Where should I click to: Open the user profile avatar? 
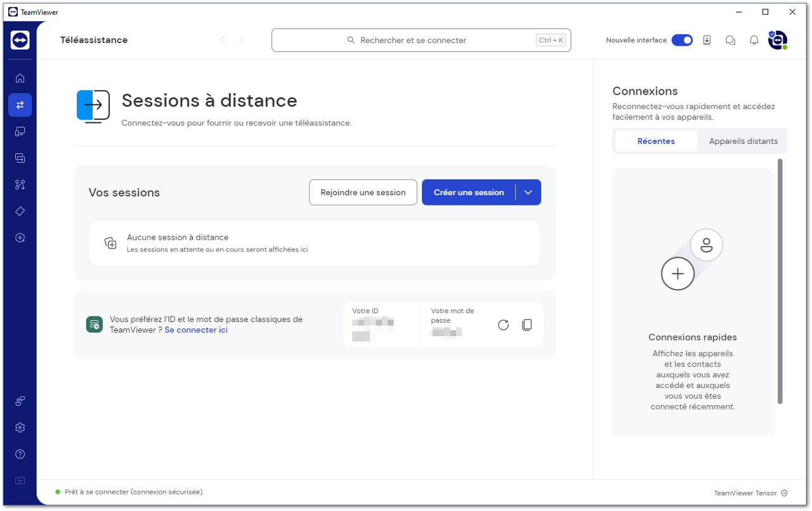pos(777,40)
